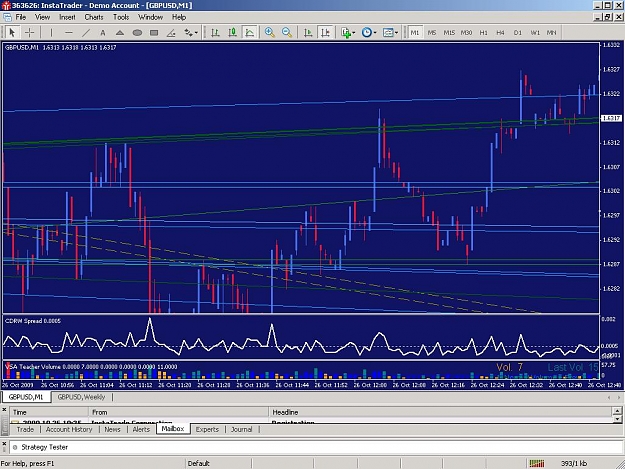Choose the Horizontal Line drawing tool
Image resolution: width=625 pixels, height=469 pixels.
point(69,33)
